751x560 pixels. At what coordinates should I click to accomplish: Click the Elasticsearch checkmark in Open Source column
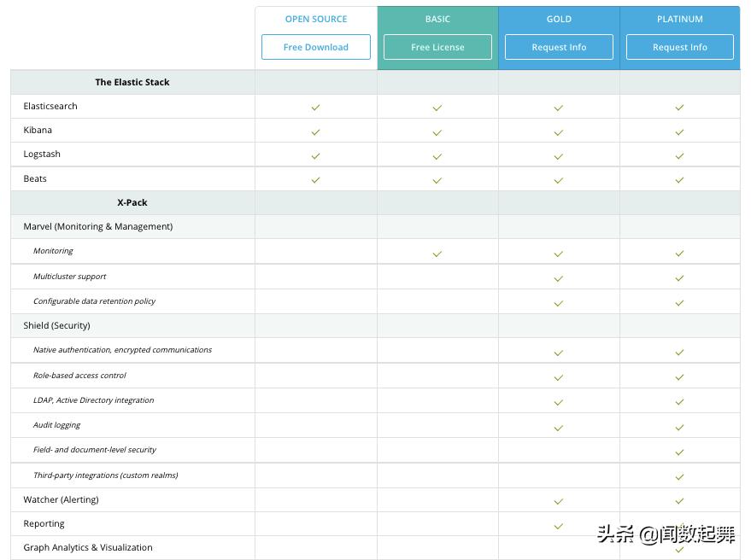pos(315,108)
